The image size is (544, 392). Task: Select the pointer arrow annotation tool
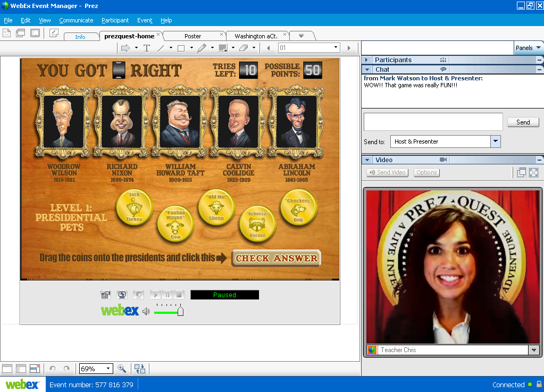click(125, 48)
